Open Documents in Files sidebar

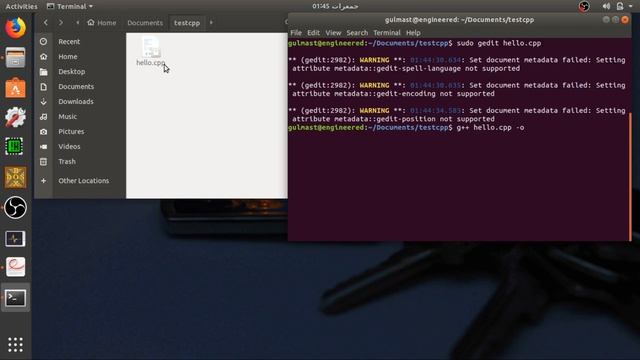[x=76, y=87]
